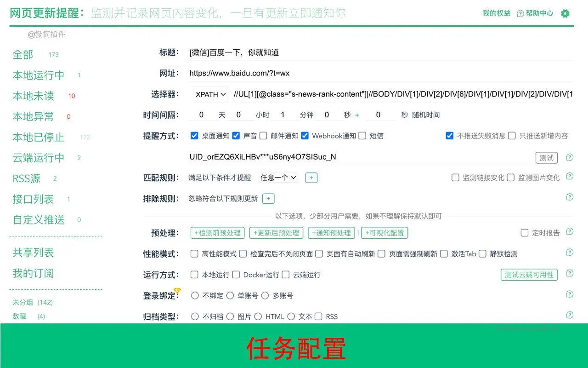Click the 网址 URL input field
Image resolution: width=588 pixels, height=368 pixels.
pos(322,73)
